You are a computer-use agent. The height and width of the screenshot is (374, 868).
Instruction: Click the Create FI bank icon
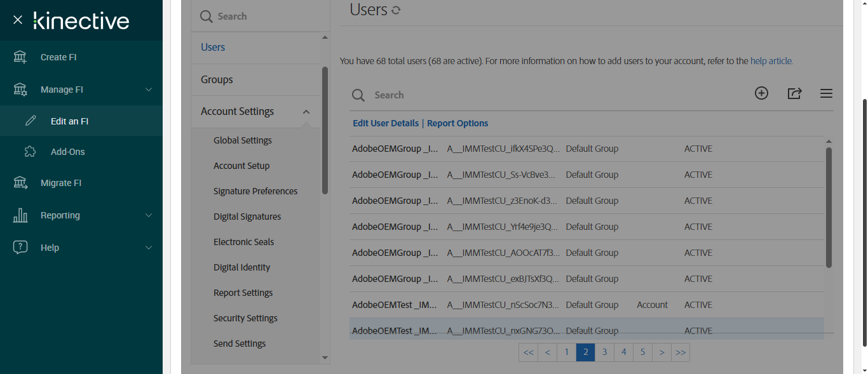point(20,57)
